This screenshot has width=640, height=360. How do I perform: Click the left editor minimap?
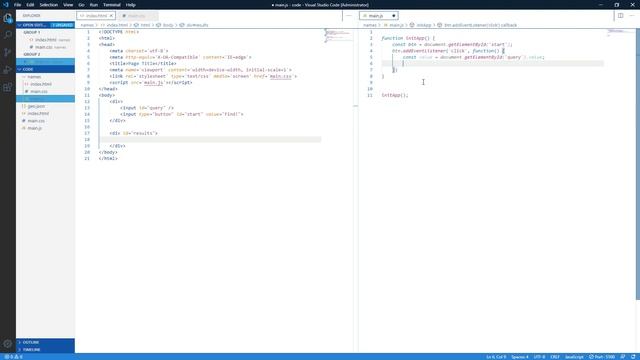click(338, 35)
